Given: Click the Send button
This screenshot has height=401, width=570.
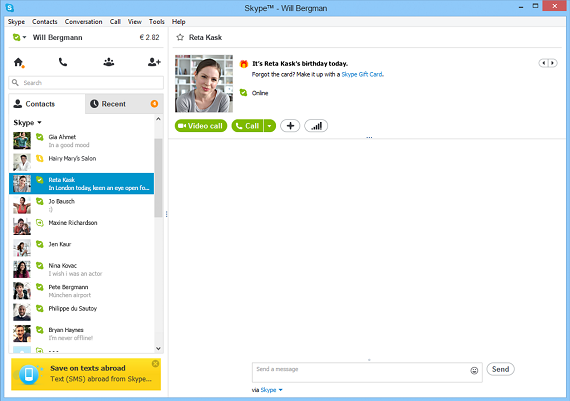Looking at the screenshot, I should click(x=500, y=369).
